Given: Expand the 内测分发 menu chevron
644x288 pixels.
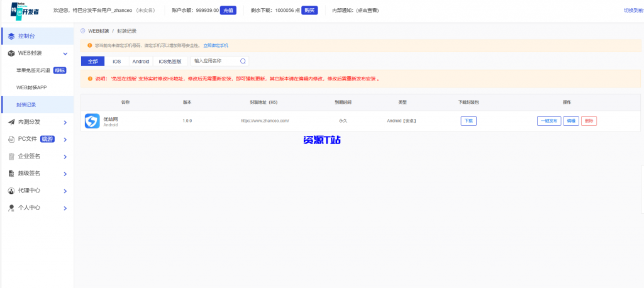Looking at the screenshot, I should pyautogui.click(x=65, y=123).
